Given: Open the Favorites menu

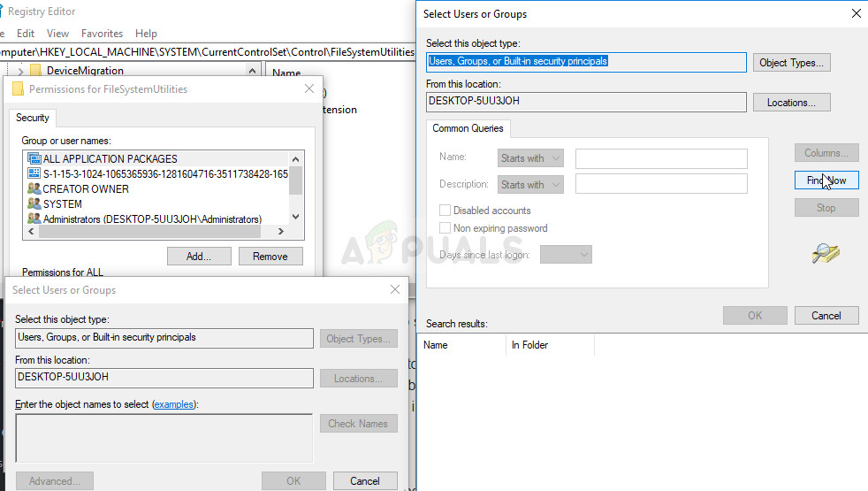Looking at the screenshot, I should coord(102,34).
